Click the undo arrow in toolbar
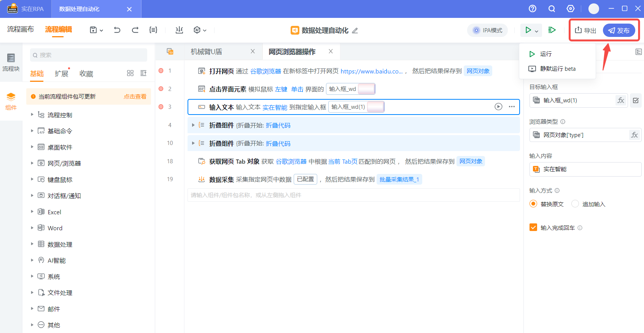The height and width of the screenshot is (333, 644). [117, 30]
